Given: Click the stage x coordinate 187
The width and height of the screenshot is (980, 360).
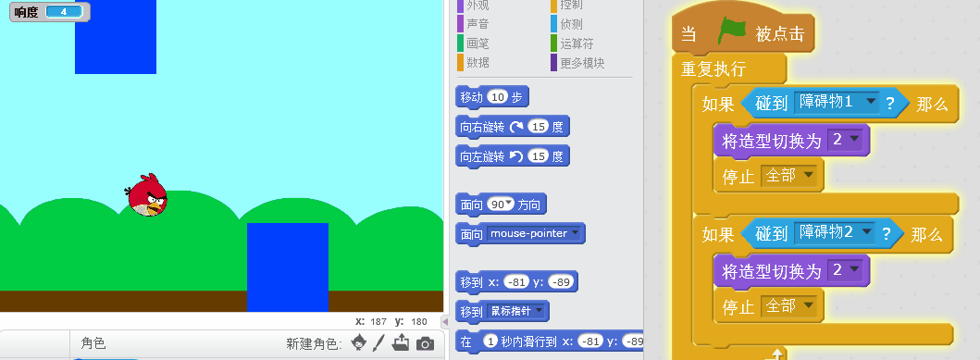Looking at the screenshot, I should pyautogui.click(x=378, y=321).
